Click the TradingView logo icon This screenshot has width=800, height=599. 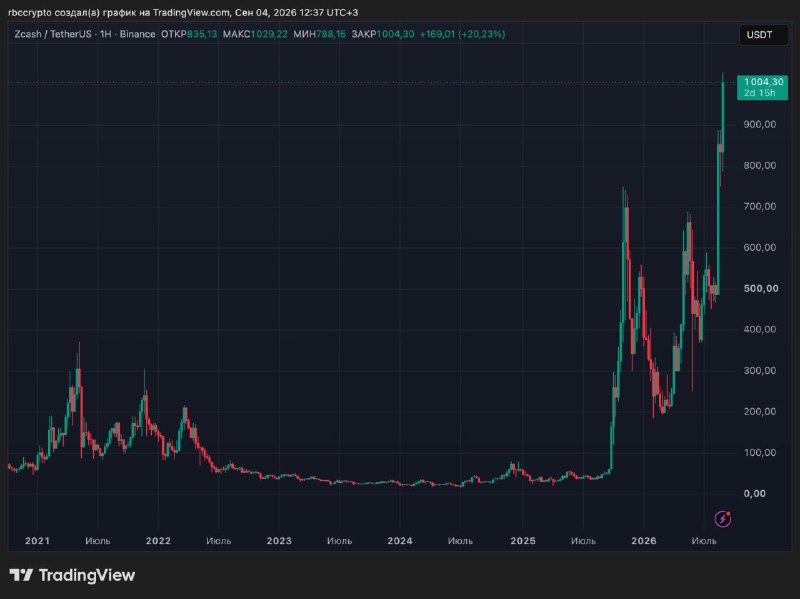[x=21, y=575]
